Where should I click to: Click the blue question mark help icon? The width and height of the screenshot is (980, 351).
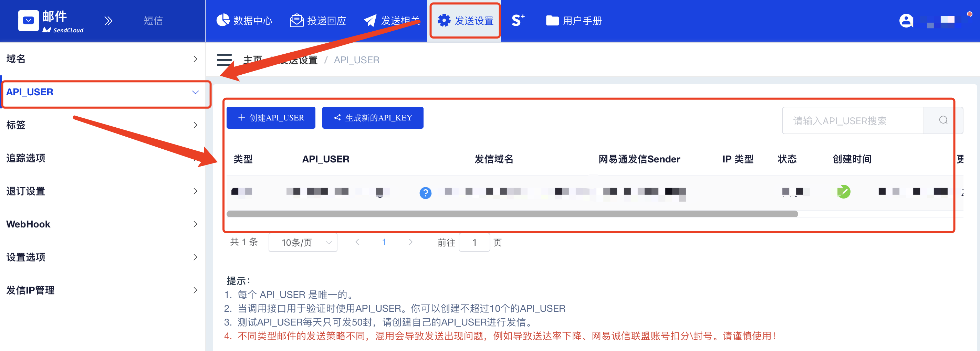(x=425, y=193)
